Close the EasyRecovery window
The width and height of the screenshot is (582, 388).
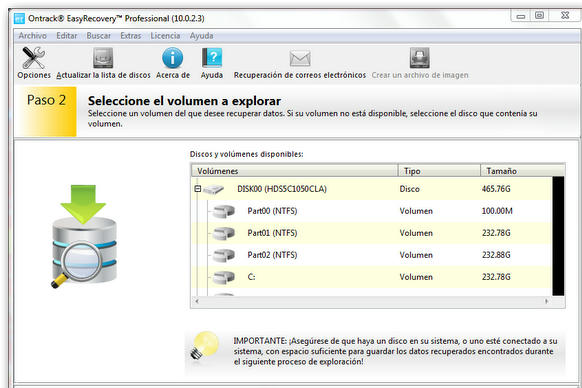point(564,16)
